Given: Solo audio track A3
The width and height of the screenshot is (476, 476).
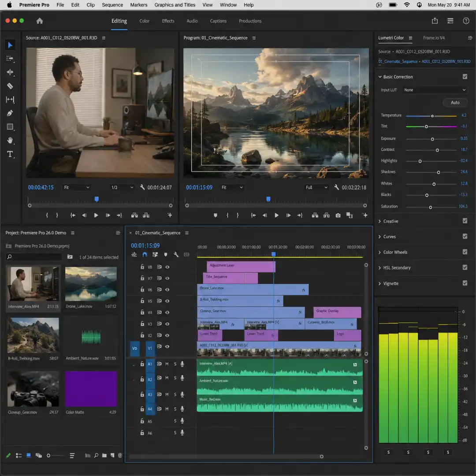Looking at the screenshot, I should [175, 394].
